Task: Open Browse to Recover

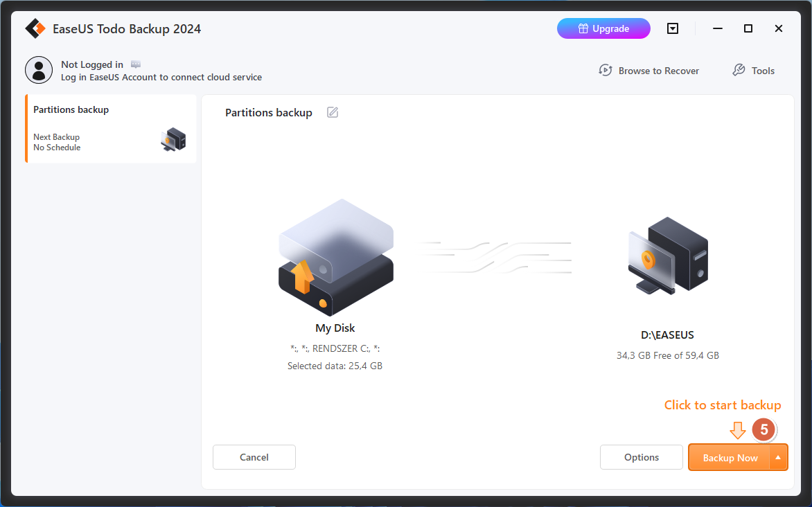Action: point(649,71)
